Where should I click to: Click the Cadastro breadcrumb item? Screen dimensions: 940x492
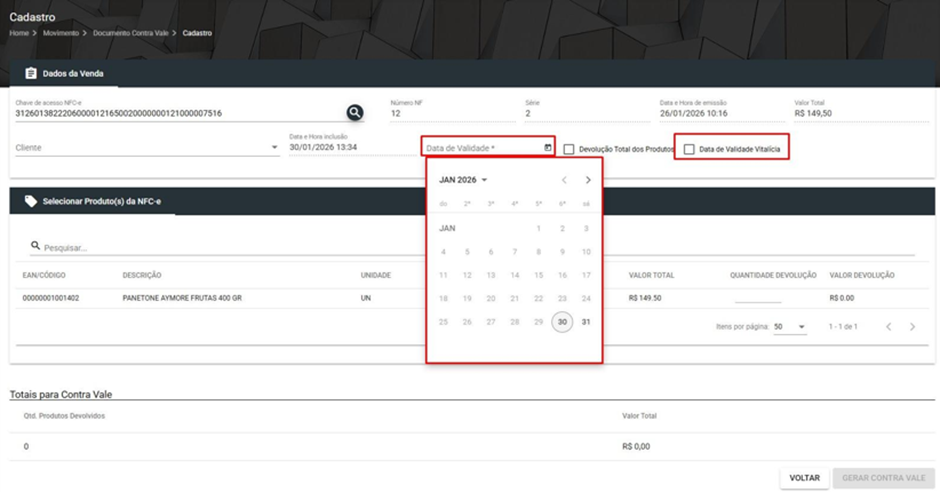point(197,33)
